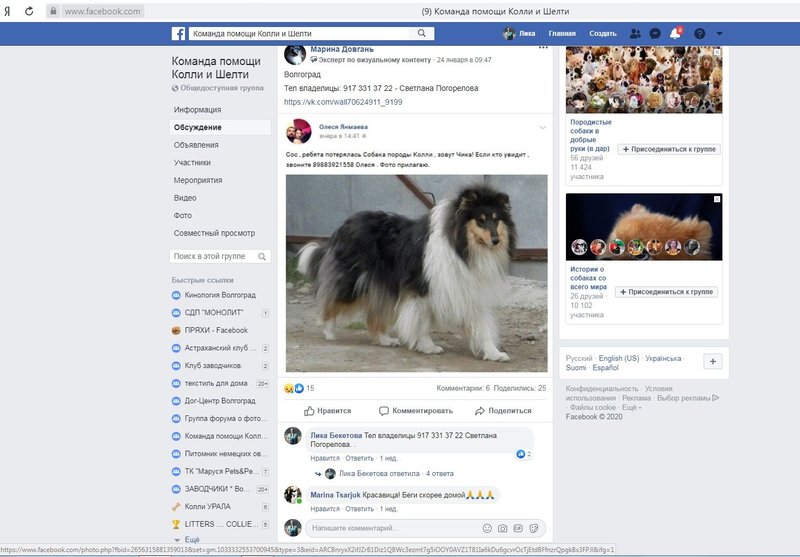
Task: Switch language to English (US)
Action: pyautogui.click(x=619, y=359)
